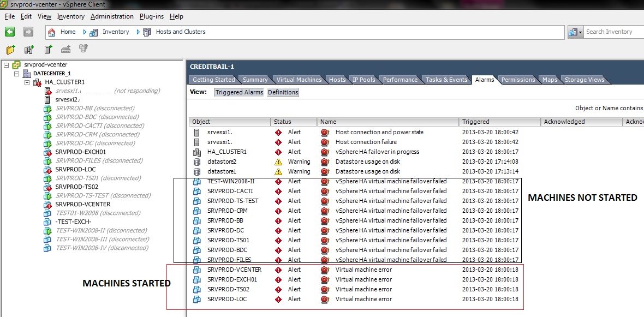Click the HA_CLUSTER1 cluster icon in the tree

[37, 82]
